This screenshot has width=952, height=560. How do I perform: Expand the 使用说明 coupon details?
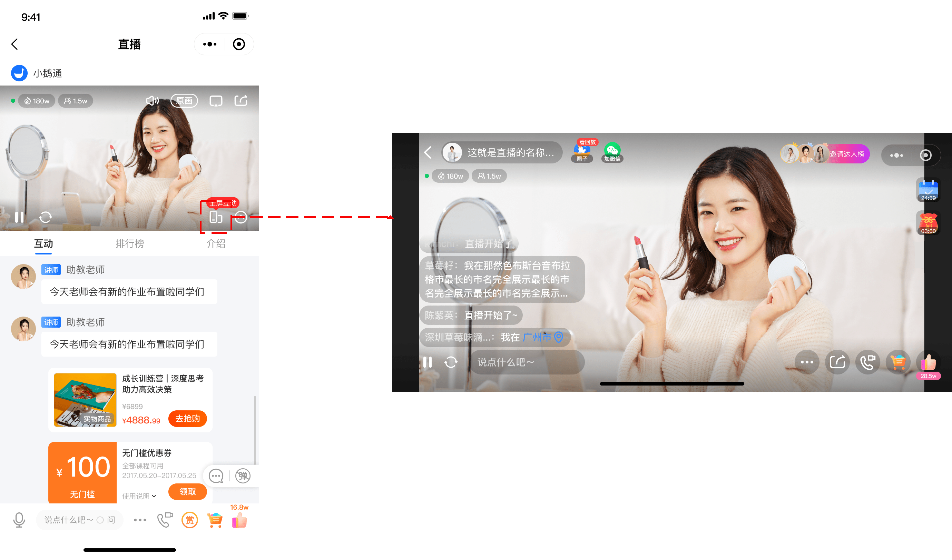[x=139, y=496]
